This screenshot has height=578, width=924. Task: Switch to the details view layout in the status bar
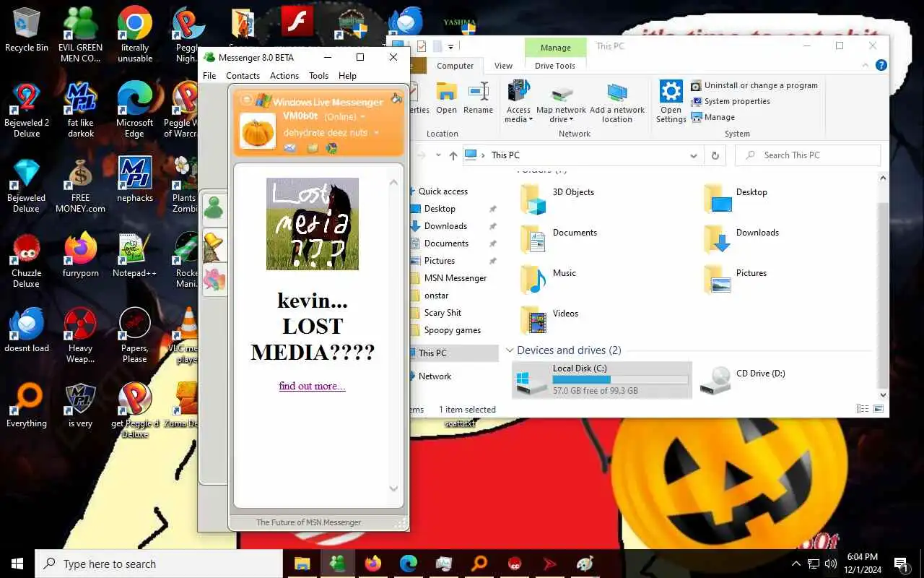[863, 409]
